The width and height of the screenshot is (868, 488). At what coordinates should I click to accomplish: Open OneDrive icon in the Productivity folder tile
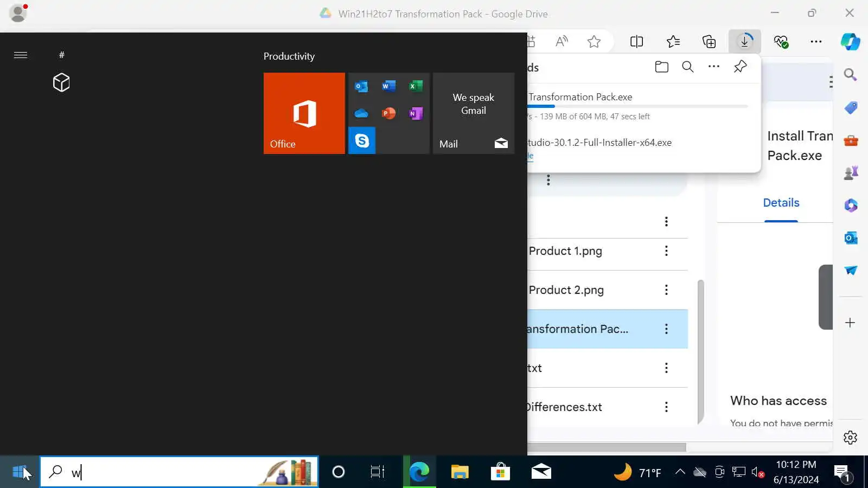click(361, 113)
